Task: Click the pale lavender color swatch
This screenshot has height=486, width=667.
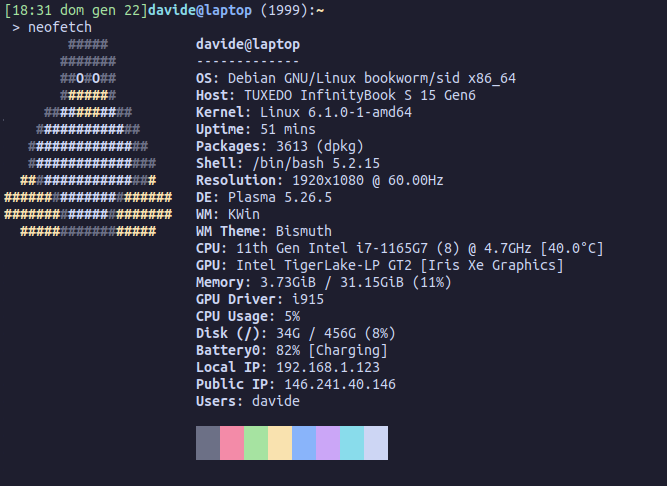Action: [x=376, y=443]
